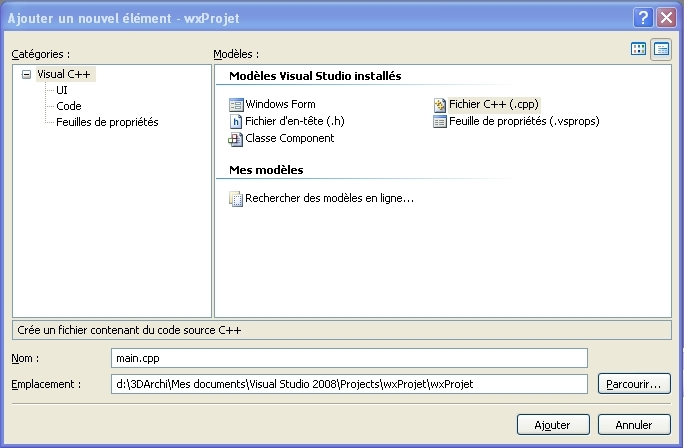Pick the Feuille de propriétés (.vsprops) icon

click(x=440, y=121)
